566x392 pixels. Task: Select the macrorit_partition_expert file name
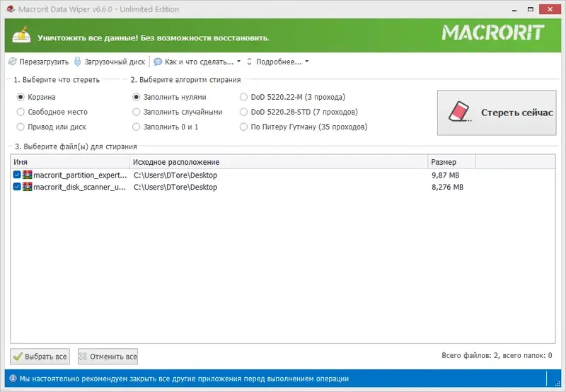point(80,175)
